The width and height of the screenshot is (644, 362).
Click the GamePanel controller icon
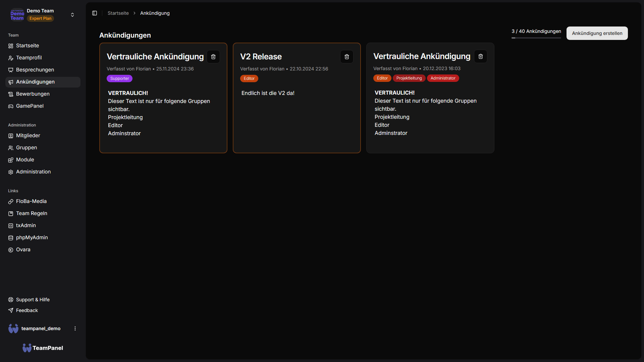click(11, 106)
